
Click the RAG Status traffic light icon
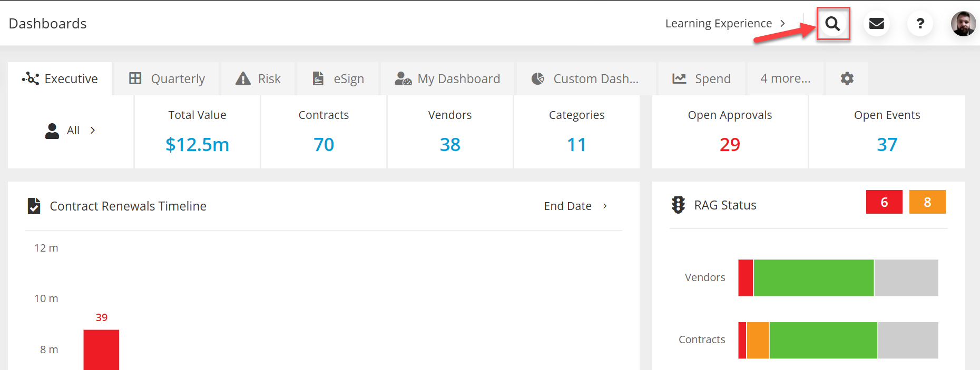678,205
